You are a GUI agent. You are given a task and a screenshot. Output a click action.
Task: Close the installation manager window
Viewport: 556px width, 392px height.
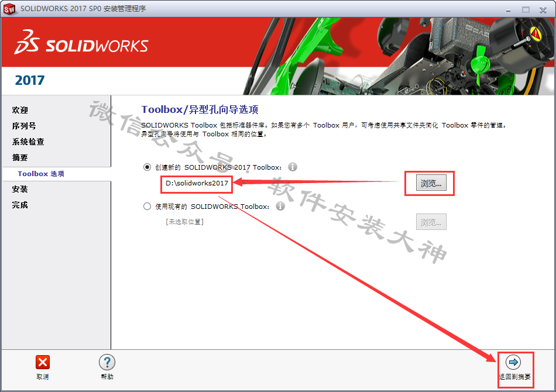coord(543,10)
